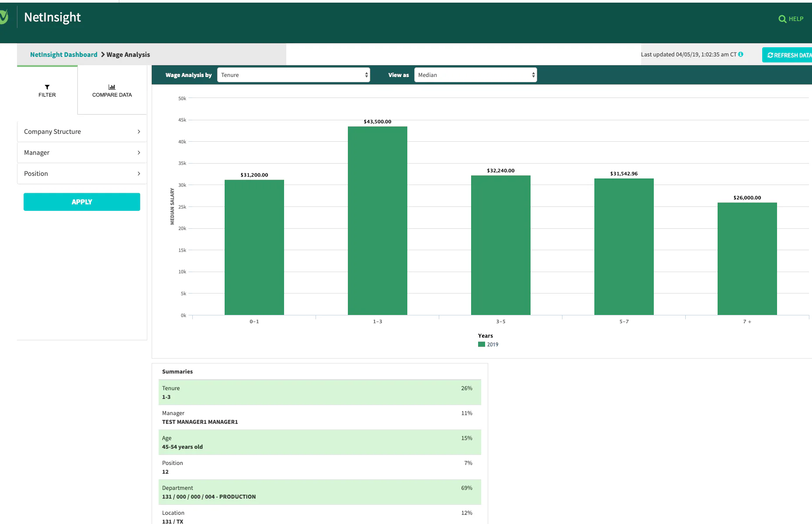Click the MEDIAN SALARY axis title

[x=172, y=206]
